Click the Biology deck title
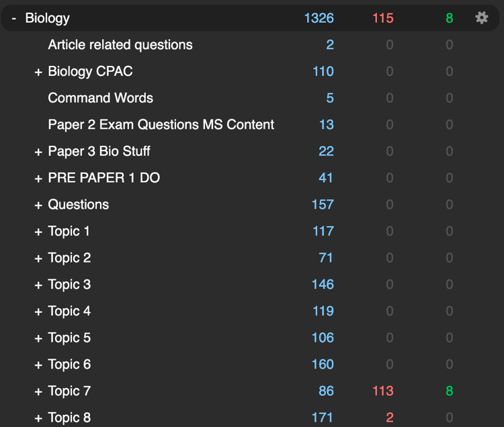The image size is (504, 427). (x=47, y=18)
